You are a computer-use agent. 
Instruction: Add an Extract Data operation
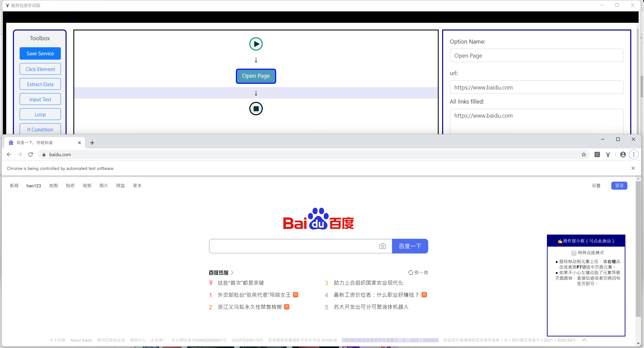(40, 84)
